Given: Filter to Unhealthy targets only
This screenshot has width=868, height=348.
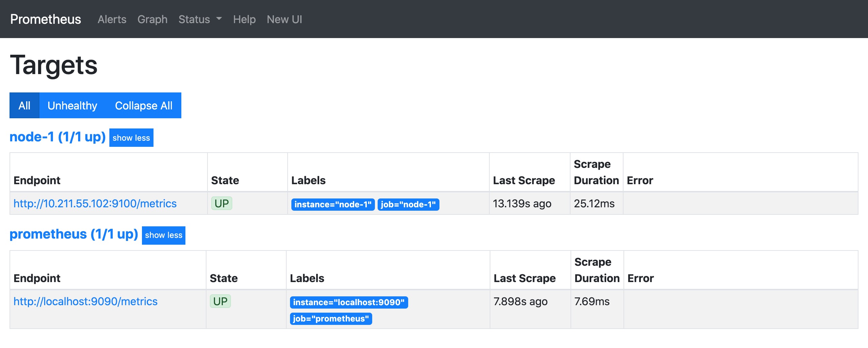Looking at the screenshot, I should click(x=72, y=105).
